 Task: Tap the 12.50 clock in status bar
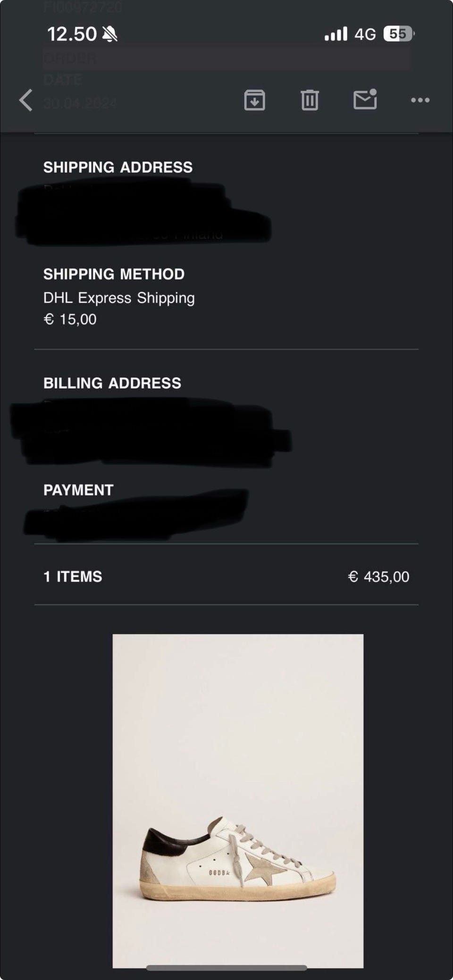click(72, 34)
